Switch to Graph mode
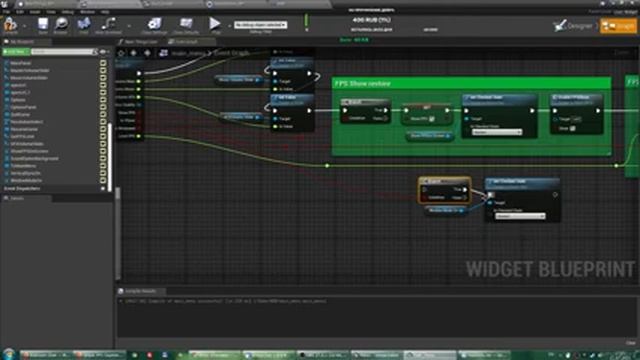 pyautogui.click(x=618, y=26)
